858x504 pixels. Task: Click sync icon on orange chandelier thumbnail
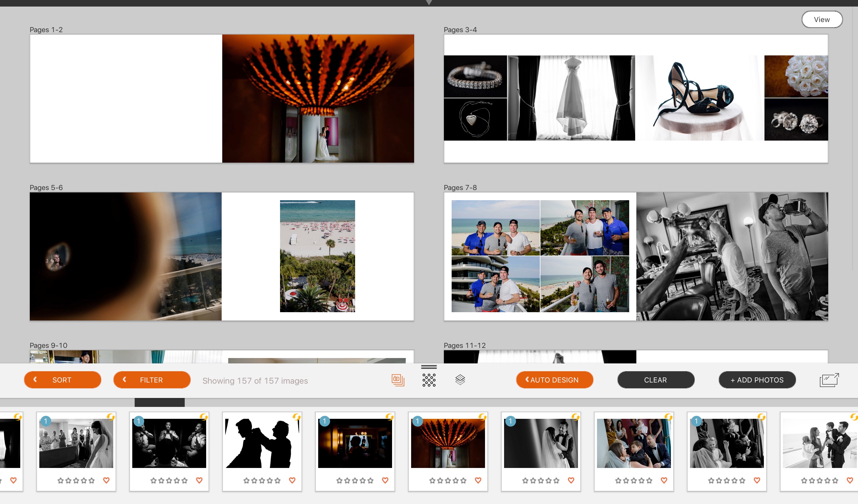pos(482,417)
